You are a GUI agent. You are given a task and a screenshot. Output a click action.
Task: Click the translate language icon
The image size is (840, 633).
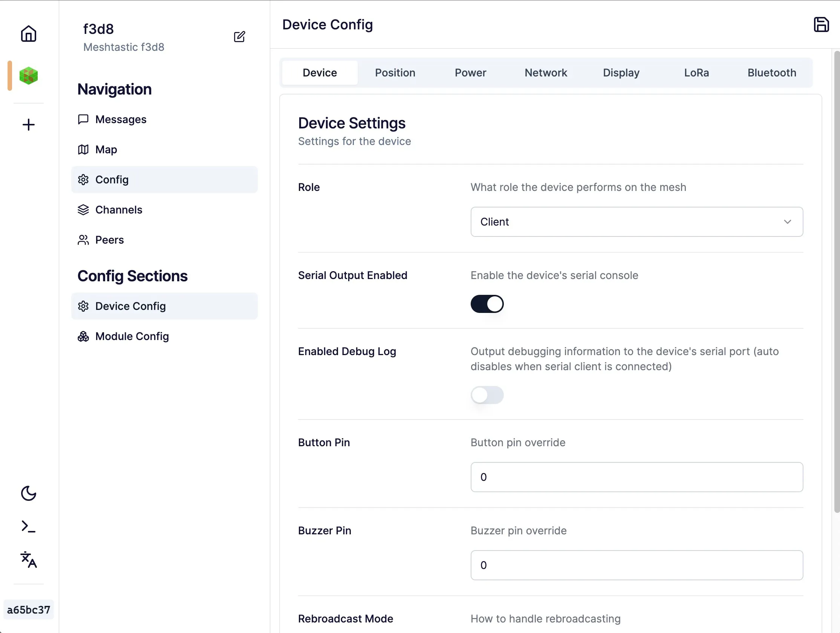pos(29,559)
